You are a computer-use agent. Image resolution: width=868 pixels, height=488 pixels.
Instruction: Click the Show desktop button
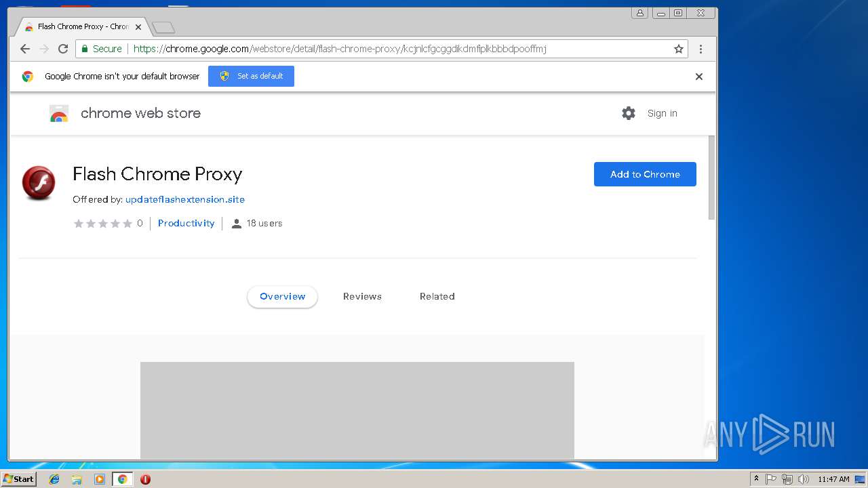(861, 479)
